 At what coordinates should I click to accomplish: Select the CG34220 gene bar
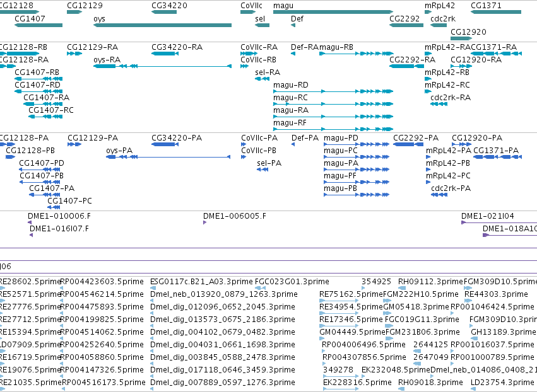coord(164,12)
